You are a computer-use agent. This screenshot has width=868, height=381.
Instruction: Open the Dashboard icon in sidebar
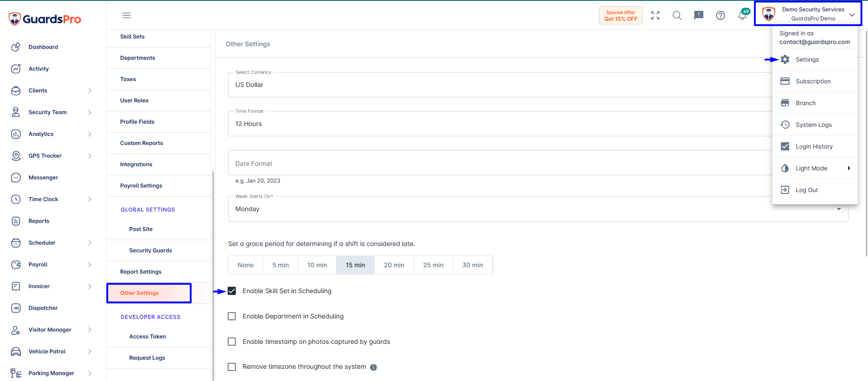coord(16,47)
